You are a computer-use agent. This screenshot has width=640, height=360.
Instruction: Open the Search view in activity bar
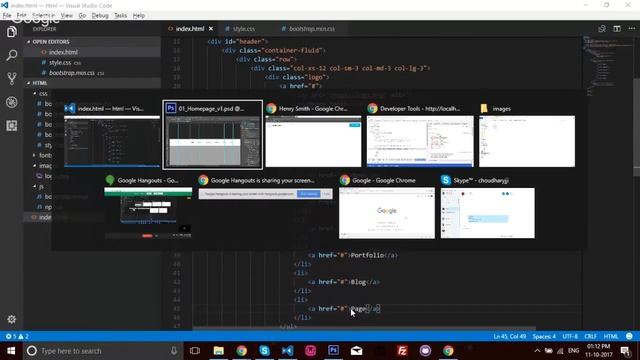pyautogui.click(x=11, y=55)
